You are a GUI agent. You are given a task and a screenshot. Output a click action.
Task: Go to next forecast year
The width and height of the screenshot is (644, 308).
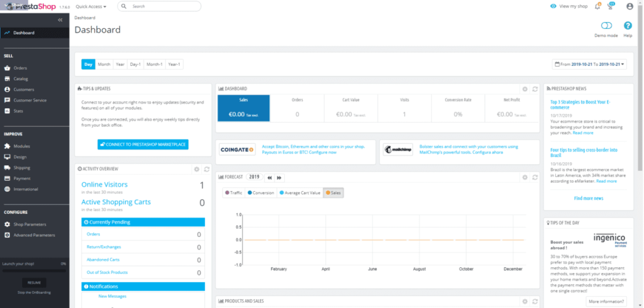pyautogui.click(x=279, y=177)
